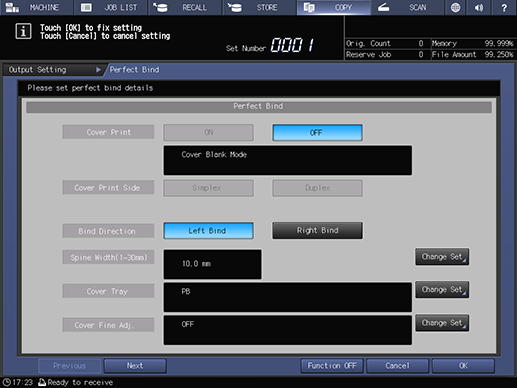517x388 pixels.
Task: Click the Function OFF button
Action: coord(332,366)
